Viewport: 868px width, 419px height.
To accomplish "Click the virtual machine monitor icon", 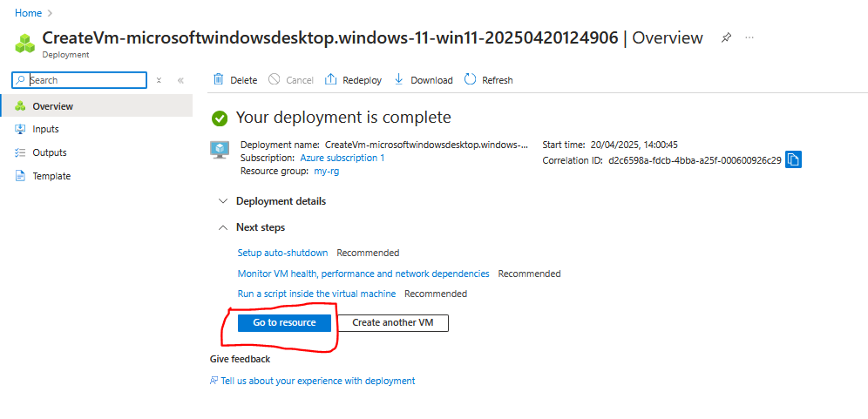I will [220, 150].
